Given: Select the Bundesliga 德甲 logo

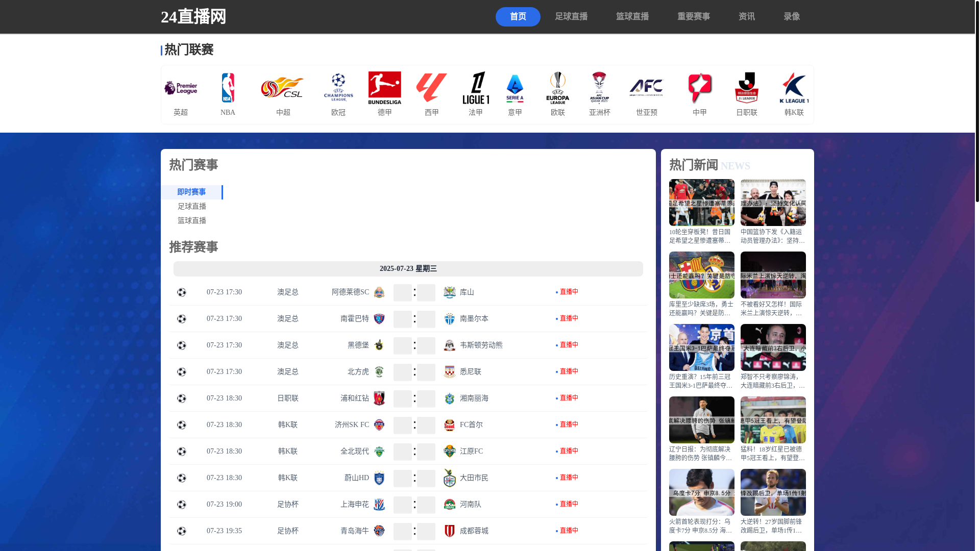Looking at the screenshot, I should pyautogui.click(x=385, y=88).
